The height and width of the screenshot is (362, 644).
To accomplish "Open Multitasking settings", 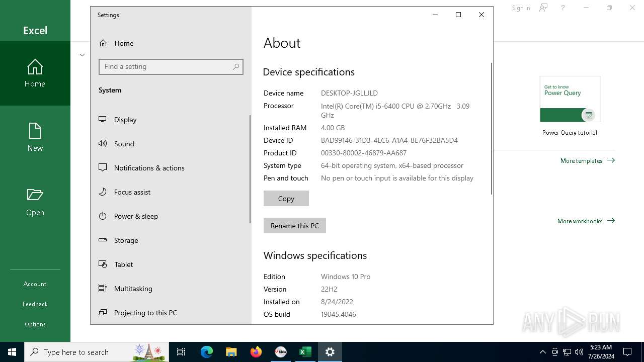I will click(170, 289).
